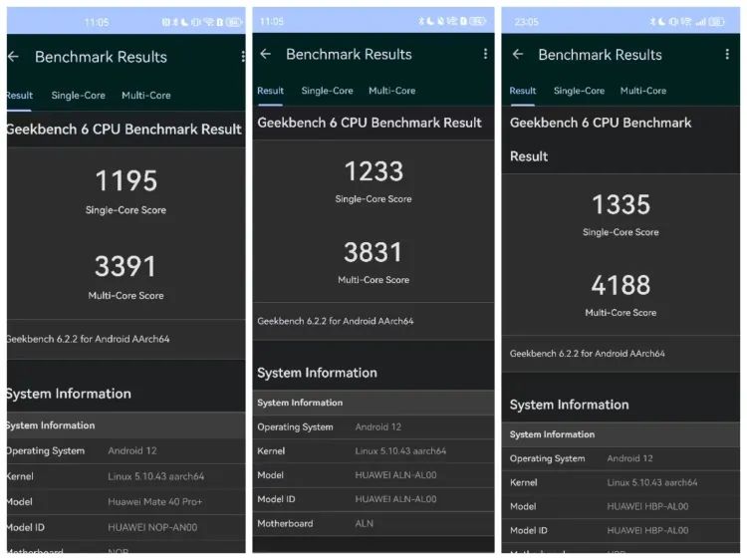The height and width of the screenshot is (560, 747).
Task: Tap back arrow on the 1233 score screen
Action: click(265, 54)
